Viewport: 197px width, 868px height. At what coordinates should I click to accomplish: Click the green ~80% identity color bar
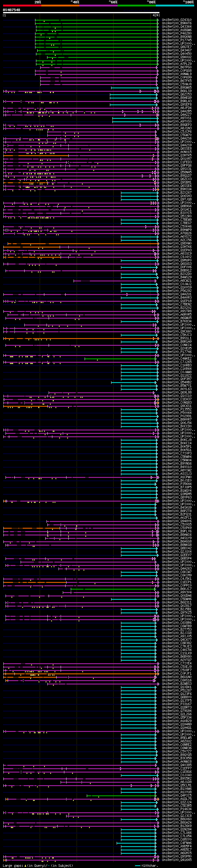136,6
